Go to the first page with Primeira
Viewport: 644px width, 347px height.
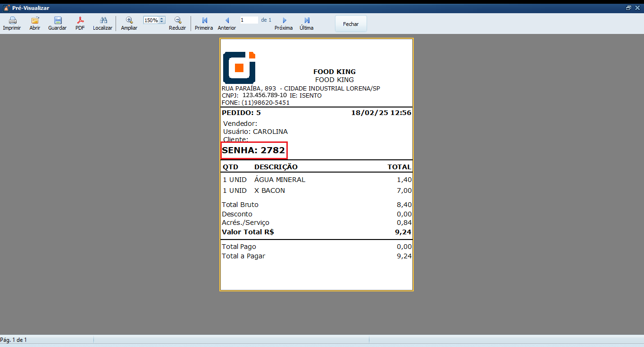204,21
